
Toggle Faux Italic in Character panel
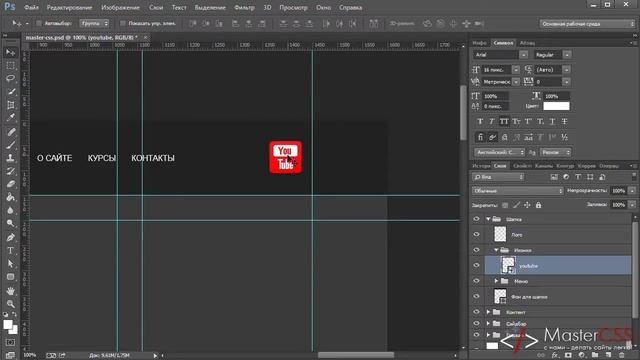coord(492,121)
